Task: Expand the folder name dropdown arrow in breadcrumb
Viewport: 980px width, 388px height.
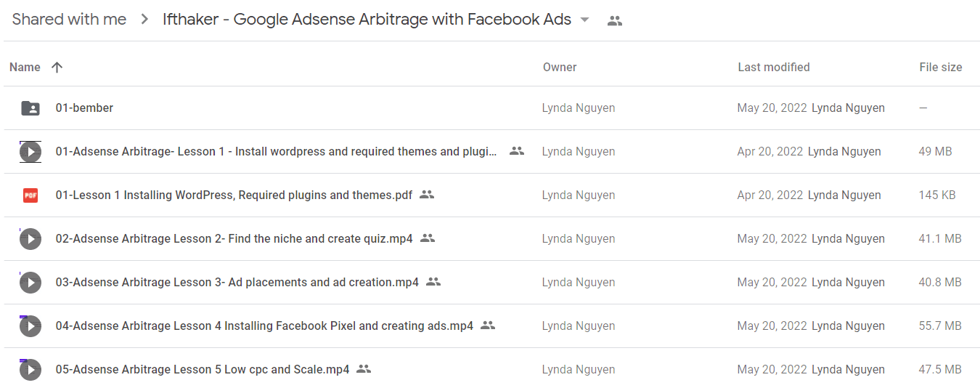Action: 585,20
